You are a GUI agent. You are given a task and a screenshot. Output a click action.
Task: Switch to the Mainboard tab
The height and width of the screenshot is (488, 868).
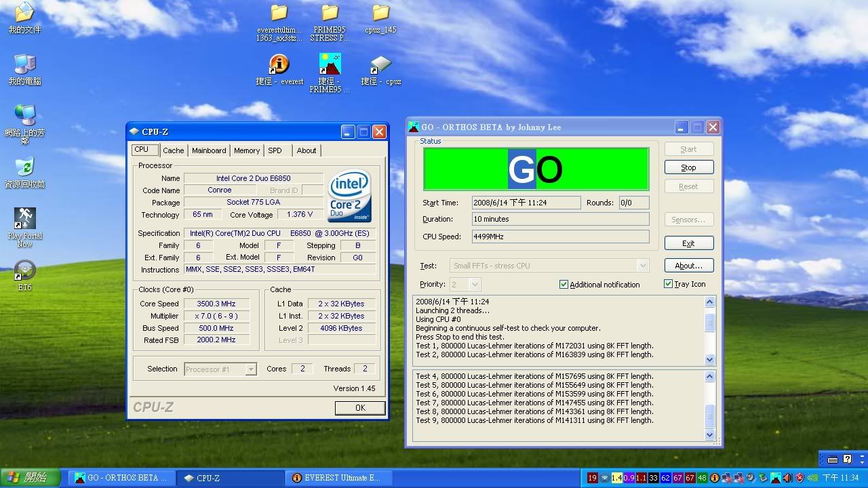(209, 150)
